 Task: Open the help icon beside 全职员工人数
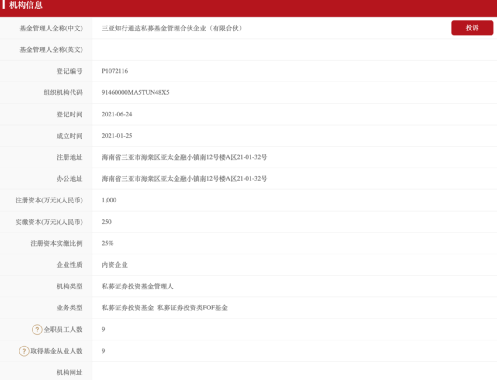tap(37, 329)
